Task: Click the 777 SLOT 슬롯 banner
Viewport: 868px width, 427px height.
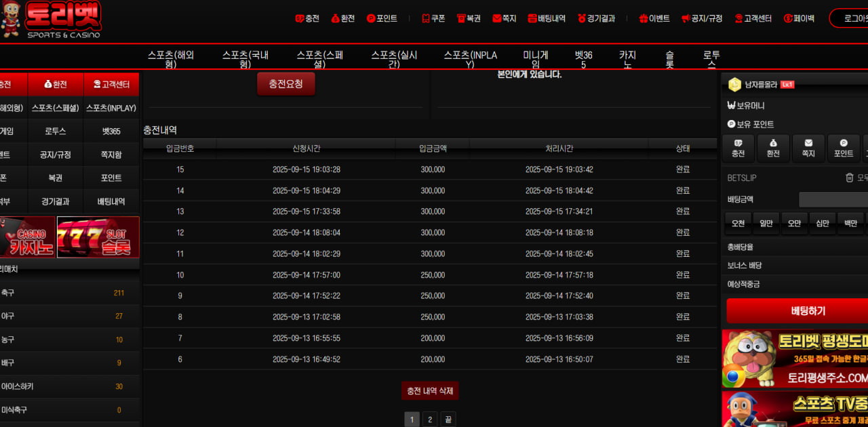Action: pyautogui.click(x=98, y=237)
